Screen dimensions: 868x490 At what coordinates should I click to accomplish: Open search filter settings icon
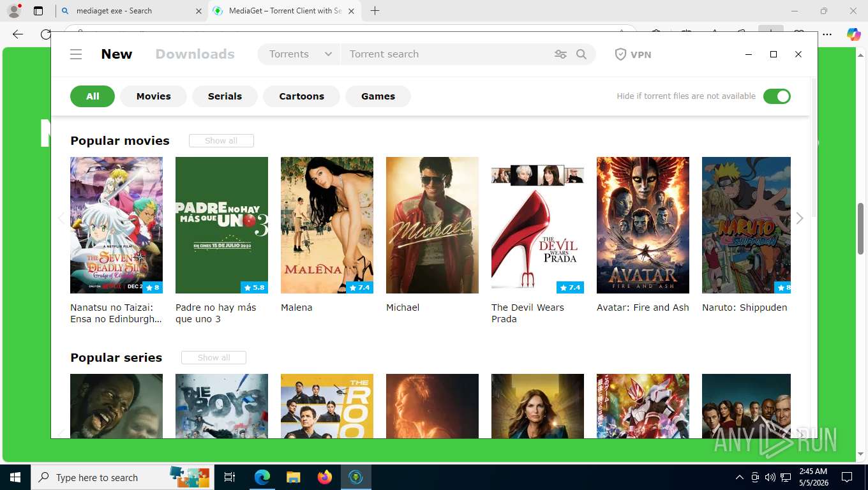[x=560, y=54]
